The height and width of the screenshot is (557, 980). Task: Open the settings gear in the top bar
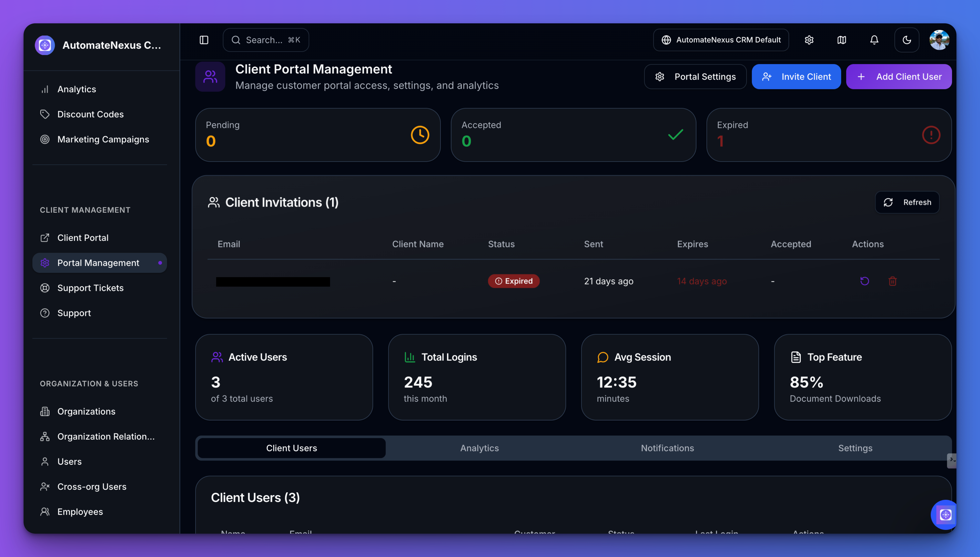(809, 40)
